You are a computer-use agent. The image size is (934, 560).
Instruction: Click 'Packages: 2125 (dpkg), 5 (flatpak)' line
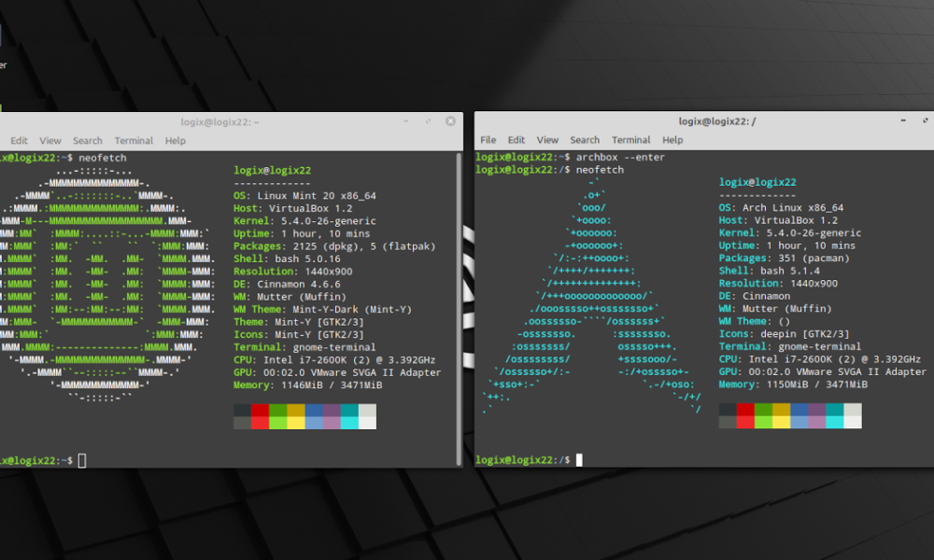334,246
